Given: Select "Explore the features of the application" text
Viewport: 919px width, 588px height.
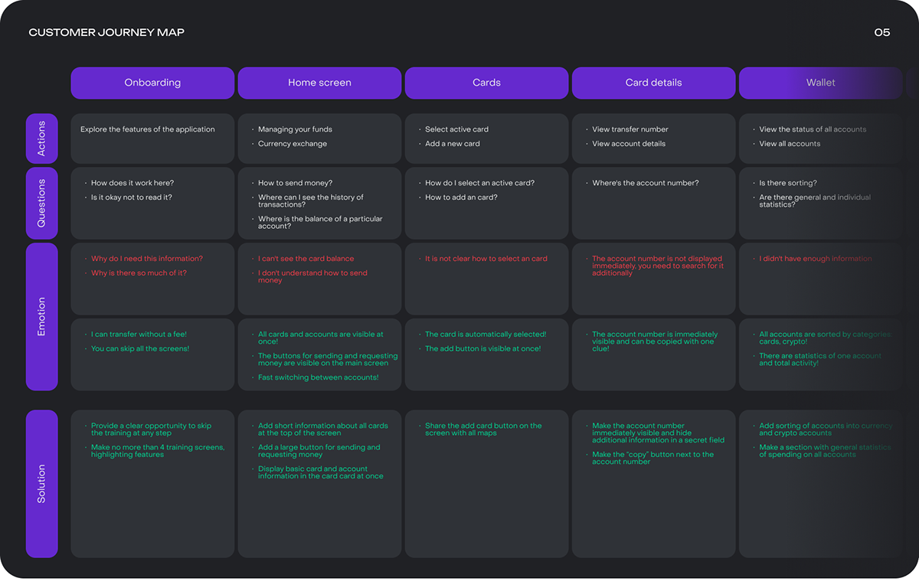Looking at the screenshot, I should point(148,129).
